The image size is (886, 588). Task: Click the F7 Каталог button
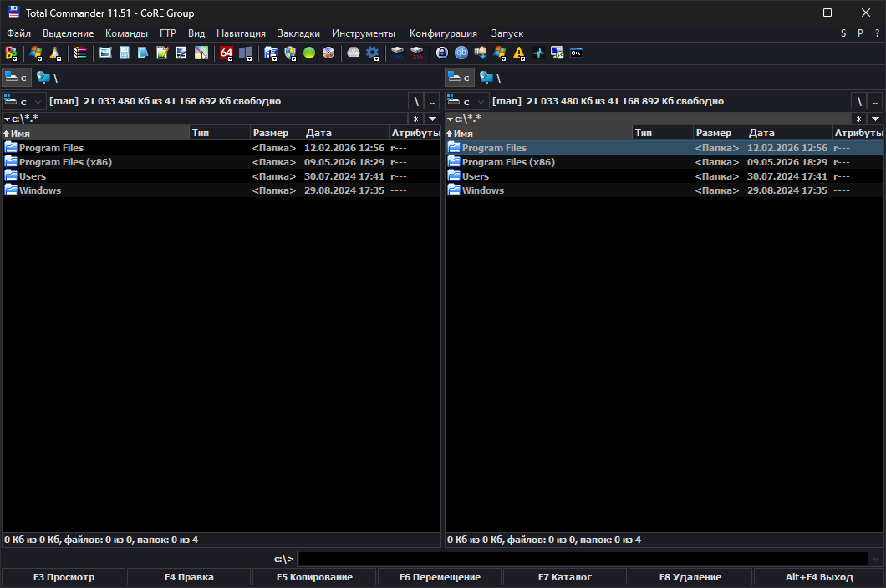point(564,577)
